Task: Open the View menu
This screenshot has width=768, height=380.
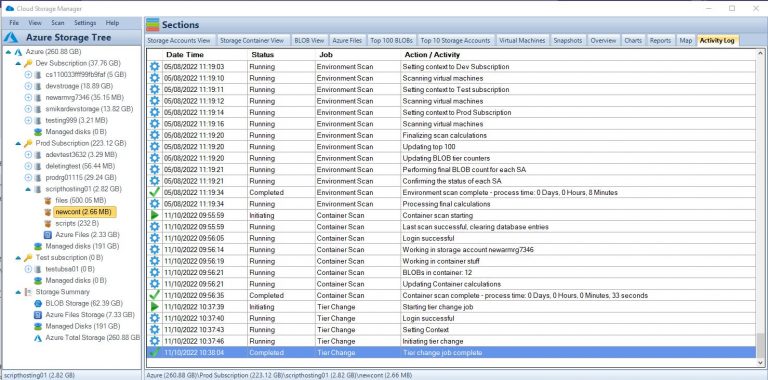Action: tap(35, 23)
